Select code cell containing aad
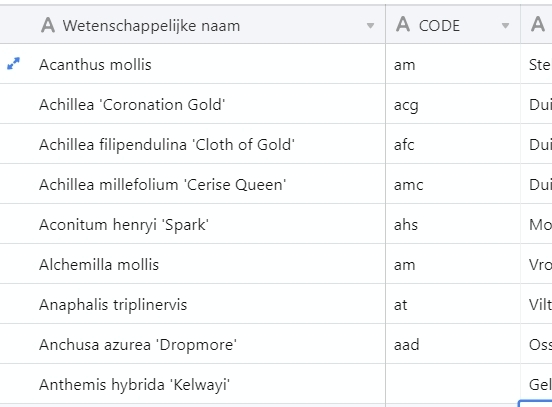This screenshot has height=407, width=552. 453,344
